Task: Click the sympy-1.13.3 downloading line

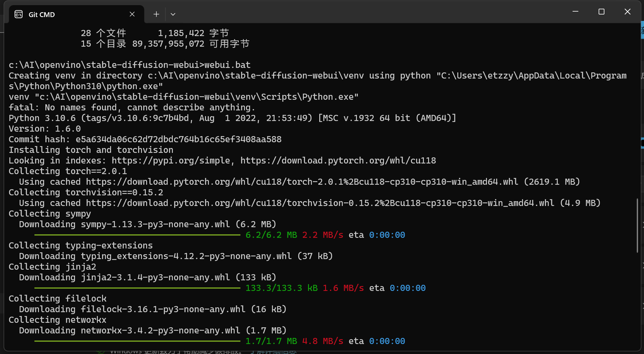Action: (x=148, y=224)
